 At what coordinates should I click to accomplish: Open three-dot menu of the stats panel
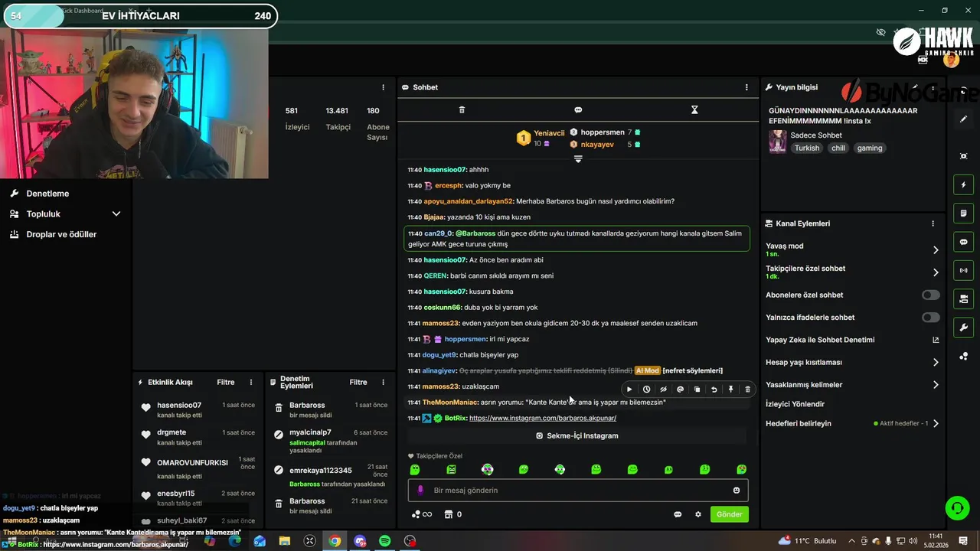pyautogui.click(x=384, y=87)
